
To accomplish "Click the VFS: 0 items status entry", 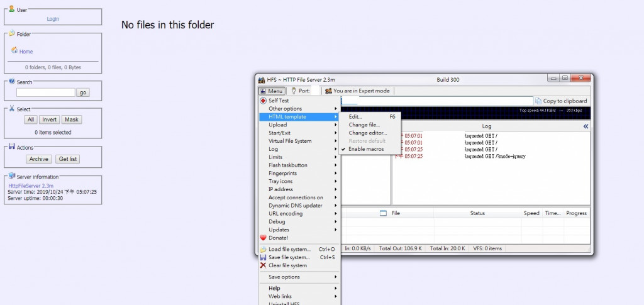I will pos(487,248).
